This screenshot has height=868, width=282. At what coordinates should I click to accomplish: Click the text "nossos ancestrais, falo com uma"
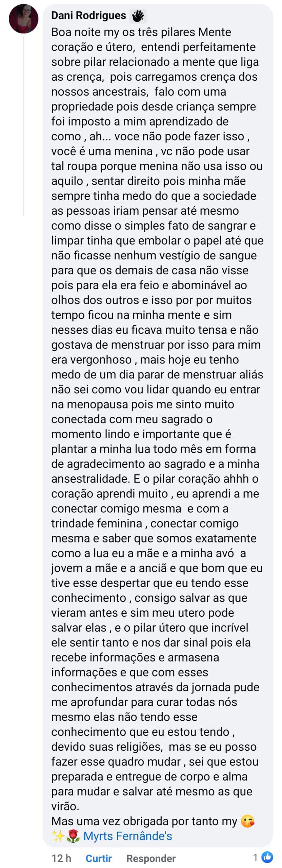[139, 92]
